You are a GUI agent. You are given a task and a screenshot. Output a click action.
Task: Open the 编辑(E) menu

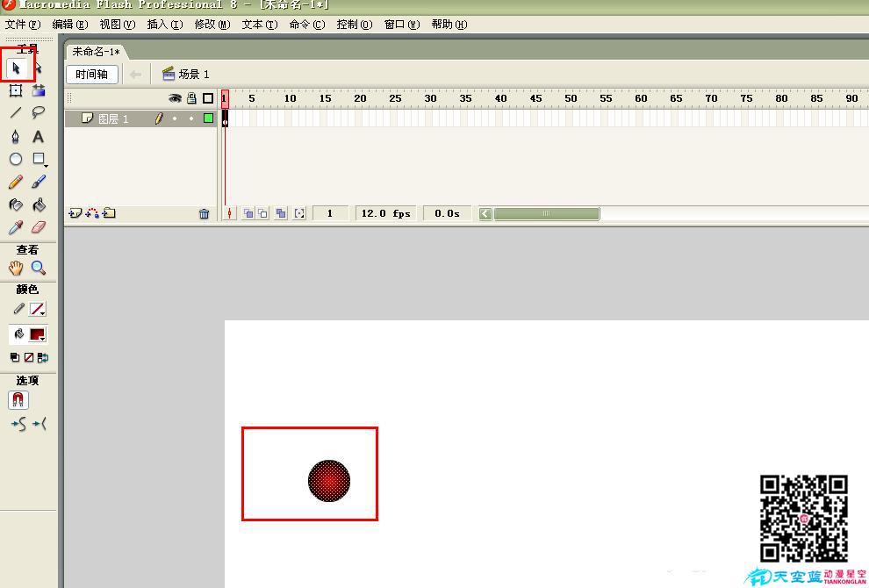pyautogui.click(x=70, y=25)
